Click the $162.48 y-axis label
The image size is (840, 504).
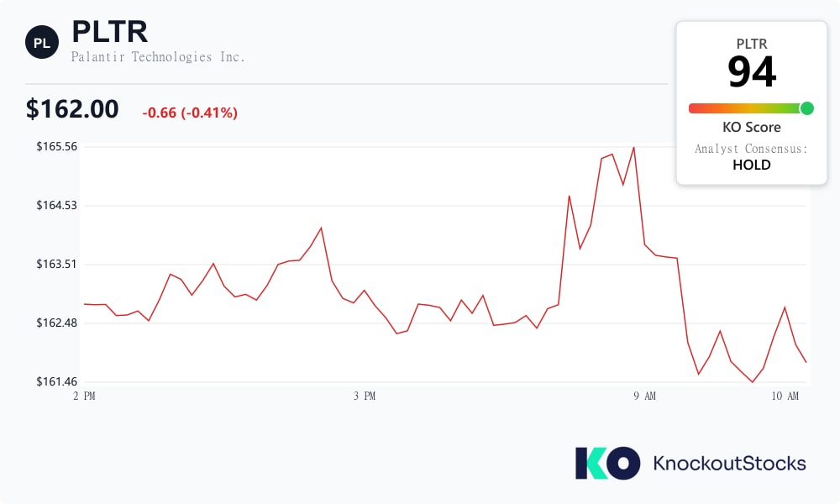tap(57, 323)
